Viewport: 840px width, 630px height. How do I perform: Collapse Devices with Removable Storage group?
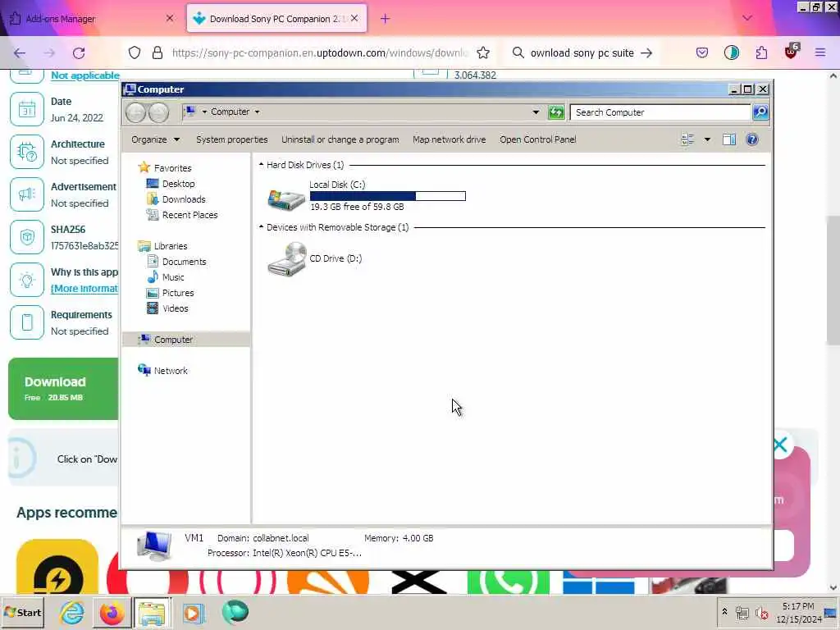(262, 227)
